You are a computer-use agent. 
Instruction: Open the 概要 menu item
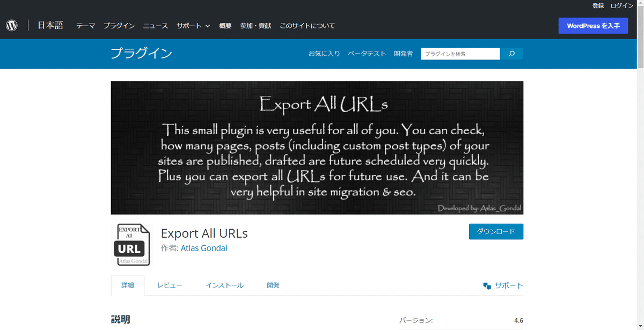225,25
